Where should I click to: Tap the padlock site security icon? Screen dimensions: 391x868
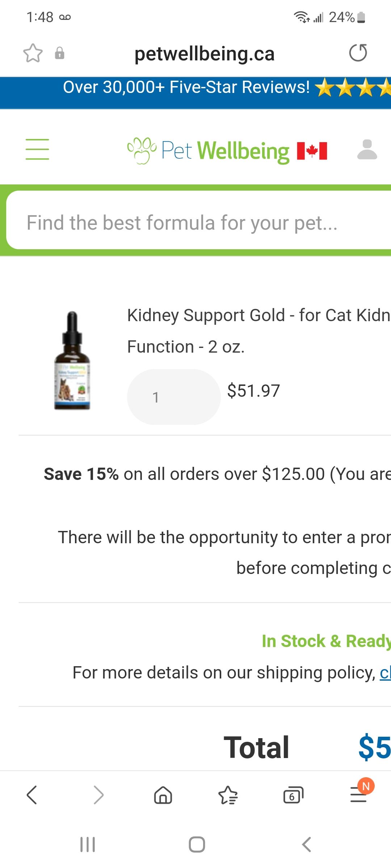[59, 53]
